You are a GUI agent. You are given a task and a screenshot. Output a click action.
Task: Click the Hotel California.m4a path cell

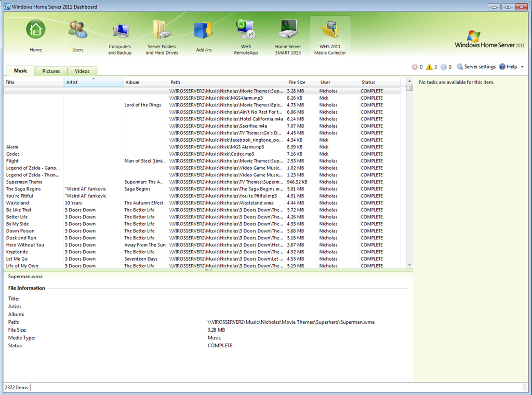[226, 119]
